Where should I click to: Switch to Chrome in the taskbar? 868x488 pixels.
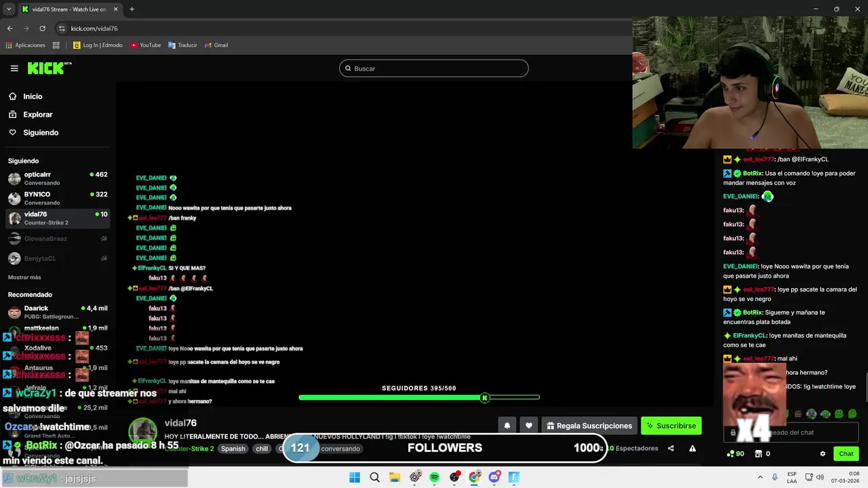pyautogui.click(x=475, y=477)
